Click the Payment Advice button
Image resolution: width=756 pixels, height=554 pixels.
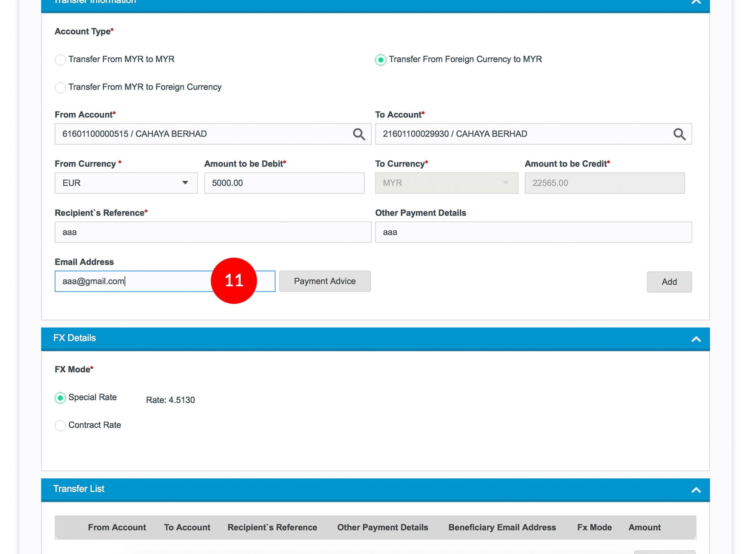pyautogui.click(x=325, y=281)
